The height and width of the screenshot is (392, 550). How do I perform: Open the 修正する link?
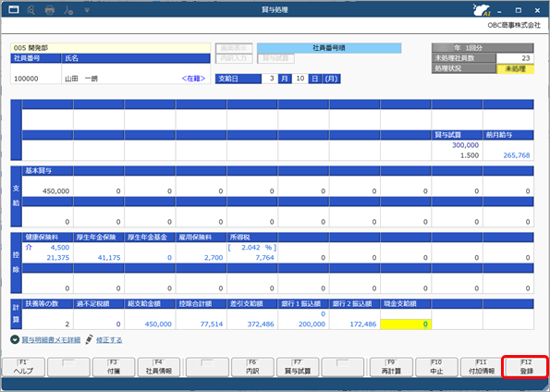[x=109, y=339]
